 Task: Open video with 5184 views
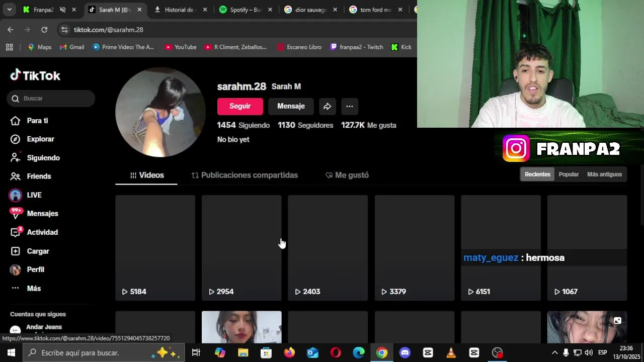[x=155, y=248]
